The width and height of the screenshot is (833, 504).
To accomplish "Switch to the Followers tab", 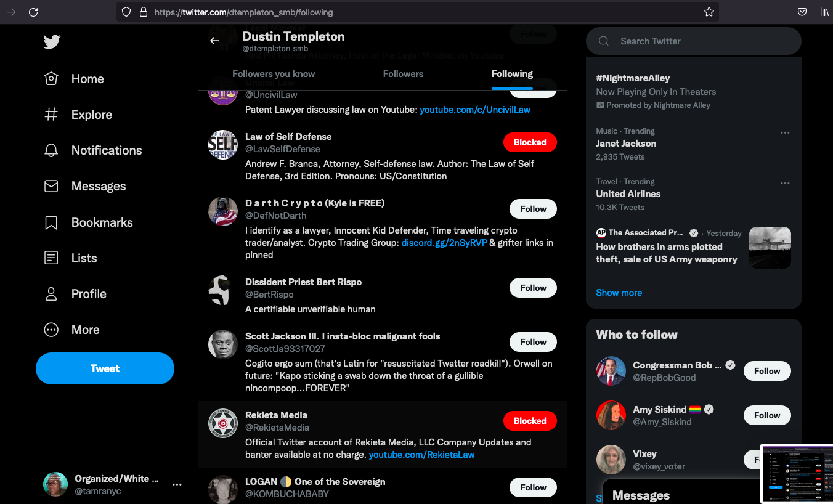I will click(403, 74).
